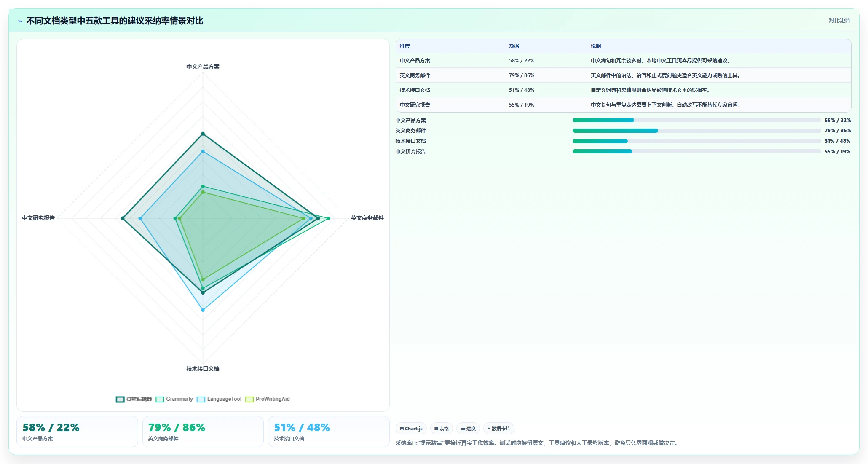The image size is (868, 464).
Task: Click the 技术接口文档 axis label on the radar chart
Action: [203, 369]
